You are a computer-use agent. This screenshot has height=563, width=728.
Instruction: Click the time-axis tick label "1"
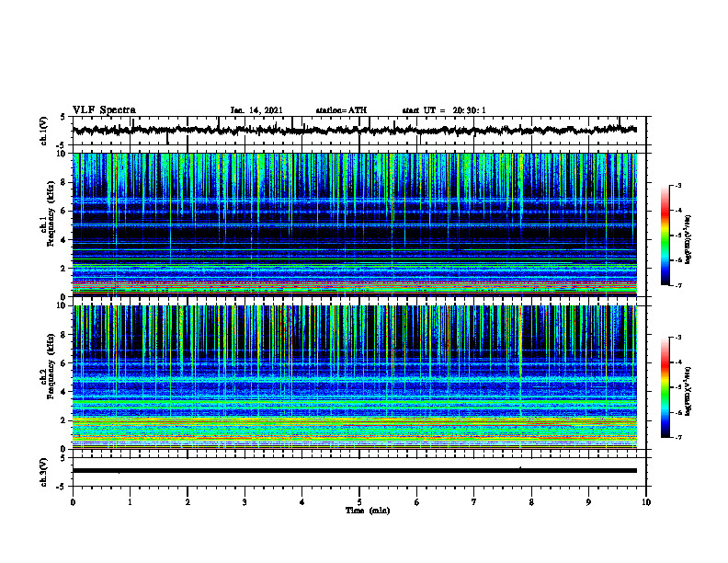pos(130,502)
